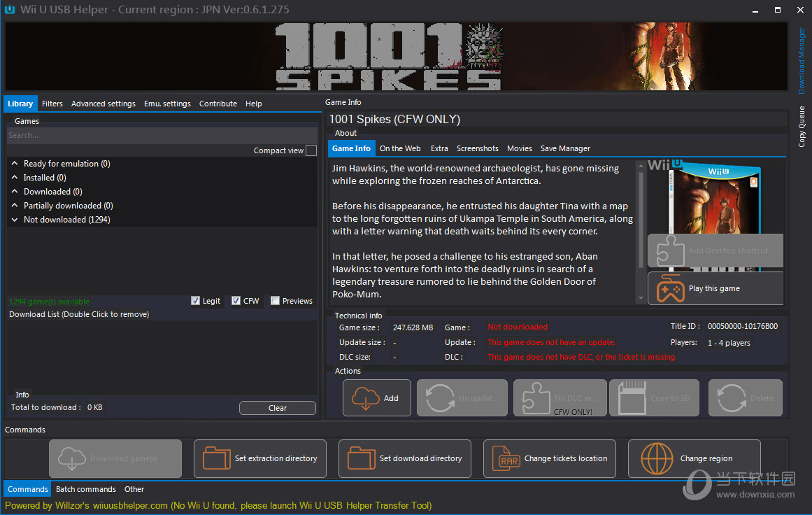812x515 pixels.
Task: Open the Advanced settings tab
Action: [104, 104]
